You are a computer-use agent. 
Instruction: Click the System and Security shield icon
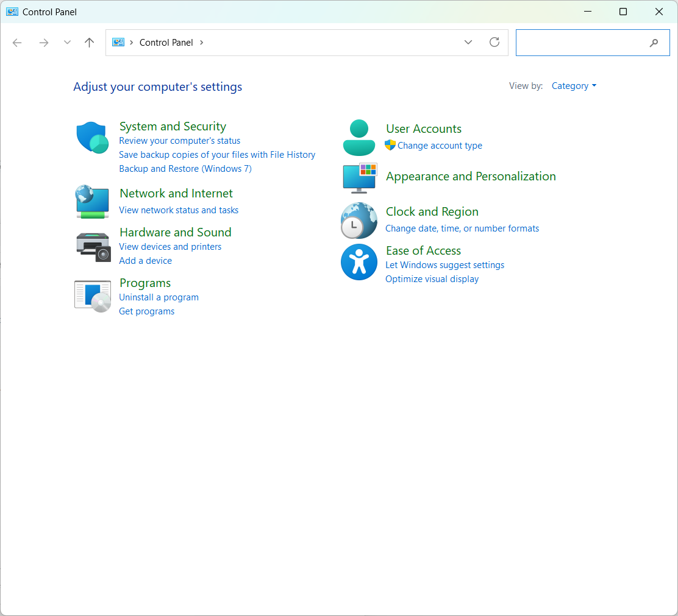[92, 138]
